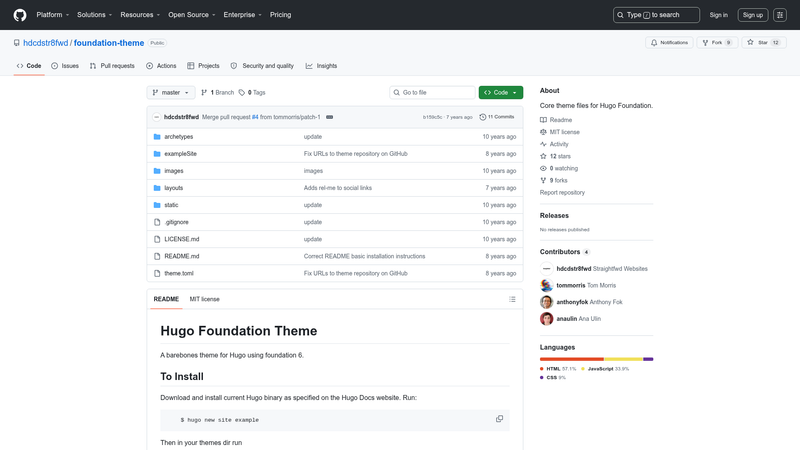800x450 pixels.
Task: Click the book icon beside Readme
Action: click(543, 120)
